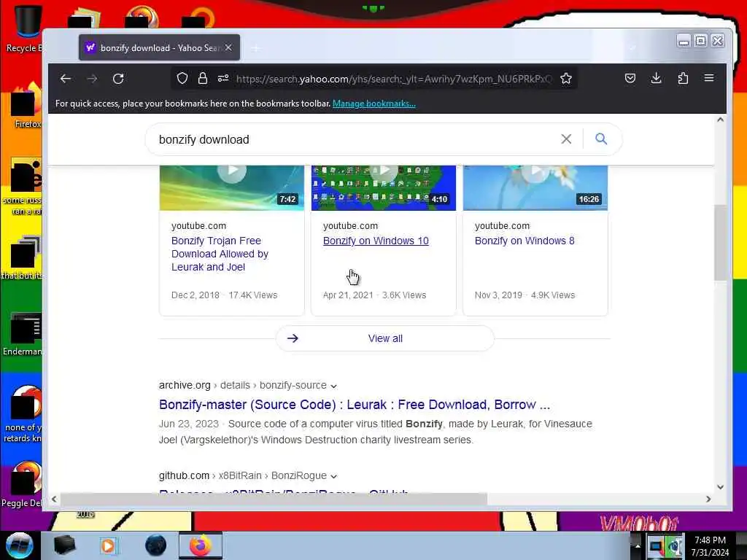Click the scroll up arrow

pyautogui.click(x=720, y=120)
